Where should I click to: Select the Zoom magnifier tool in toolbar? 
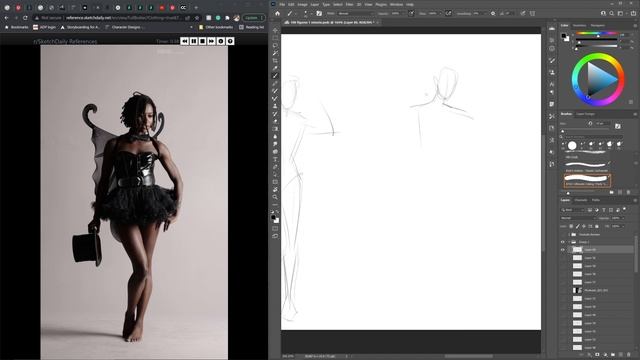point(275,197)
